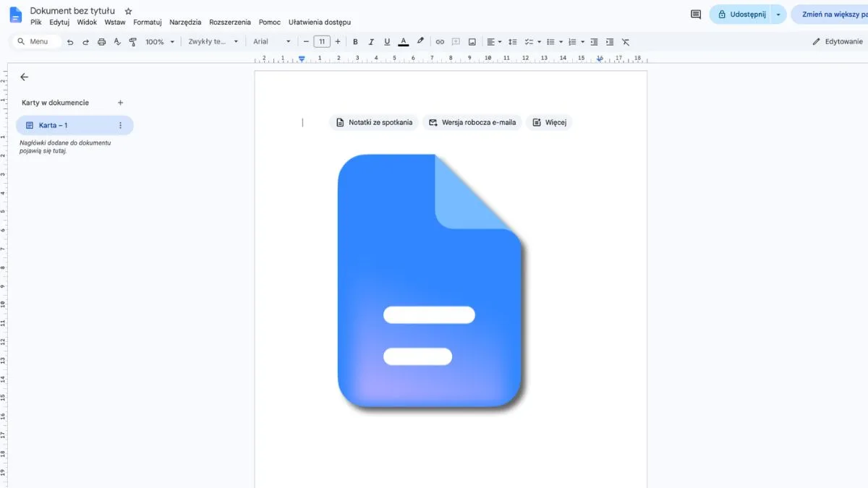Expand the arrow beside Udostępnij
The image size is (868, 488).
point(778,14)
